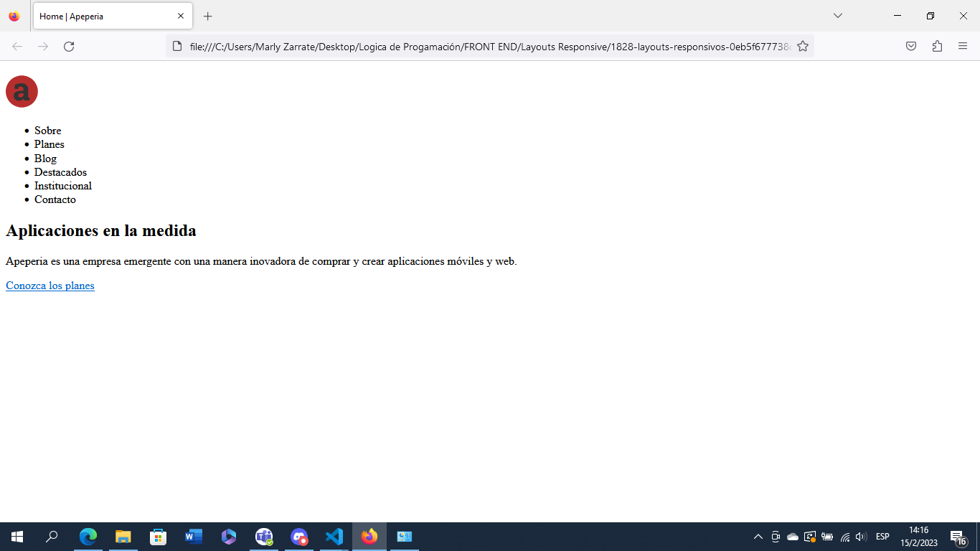This screenshot has height=551, width=980.
Task: Click the Aplicaciones en la medida heading
Action: coord(101,230)
